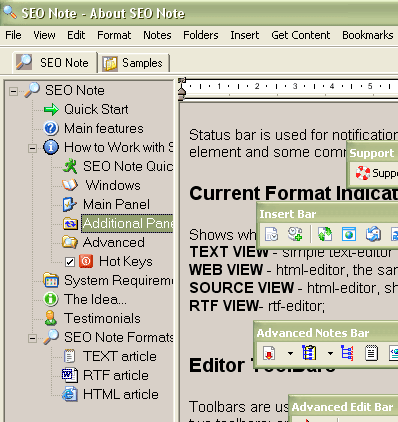Select the Main Panel note

[x=116, y=204]
